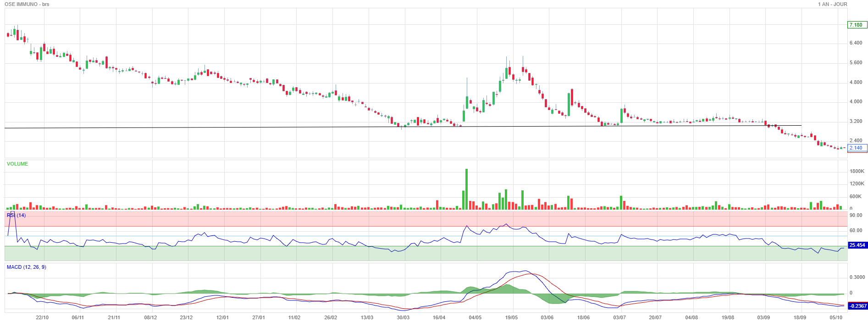This screenshot has height=322, width=868.
Task: Click the 90.00 RSI axis label
Action: click(x=856, y=215)
